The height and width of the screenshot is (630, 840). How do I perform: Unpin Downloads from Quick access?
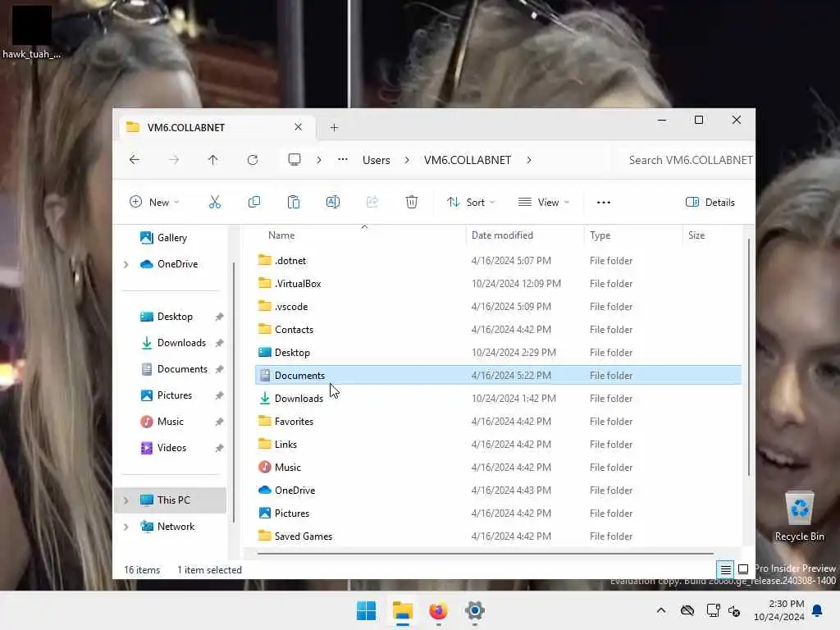(x=219, y=343)
